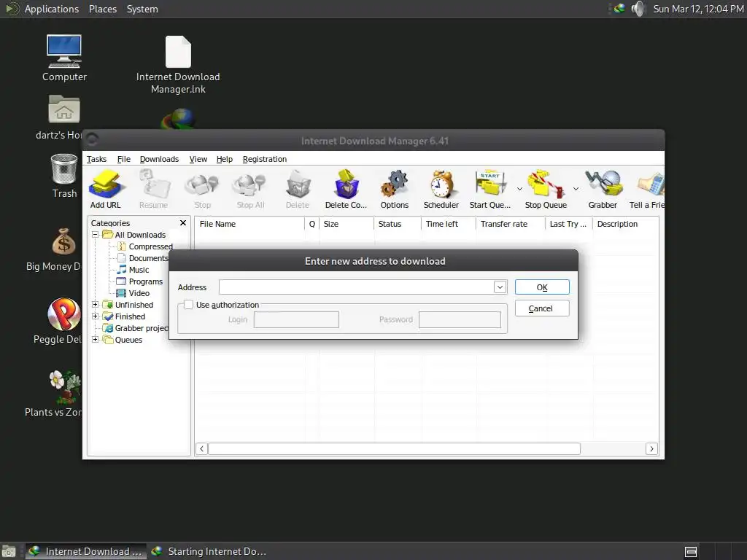Click the Delete Completed toolbar icon
747x560 pixels.
(x=347, y=184)
